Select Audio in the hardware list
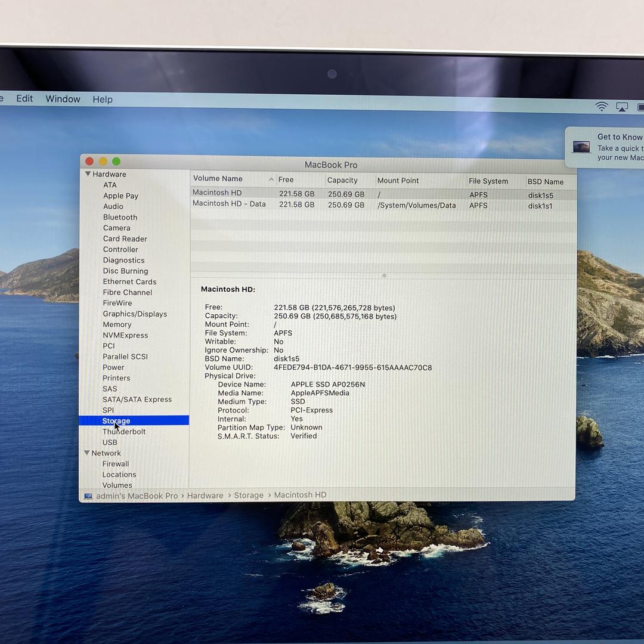Screen dimensions: 644x644 [113, 206]
